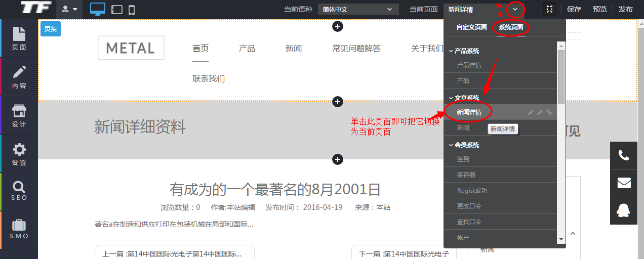Open the 设置 (Settings) gear panel

(x=19, y=154)
